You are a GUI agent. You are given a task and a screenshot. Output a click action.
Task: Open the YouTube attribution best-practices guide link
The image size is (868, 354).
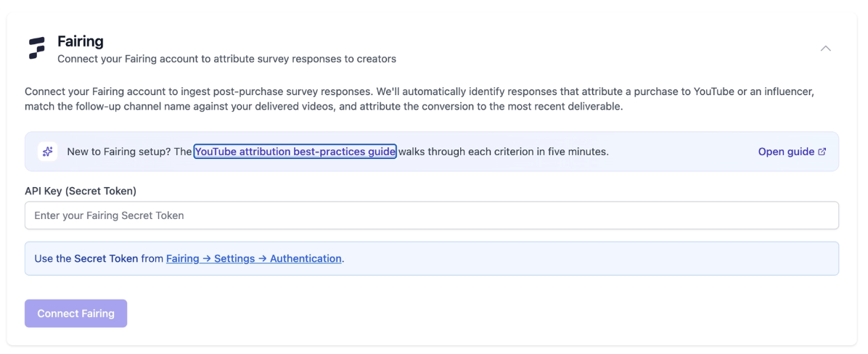pyautogui.click(x=295, y=152)
